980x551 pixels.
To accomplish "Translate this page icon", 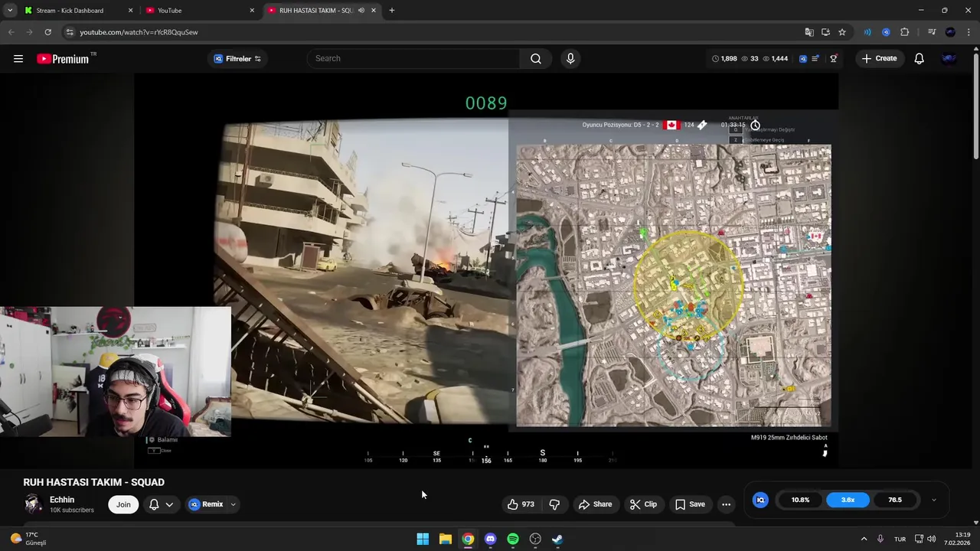I will [809, 32].
